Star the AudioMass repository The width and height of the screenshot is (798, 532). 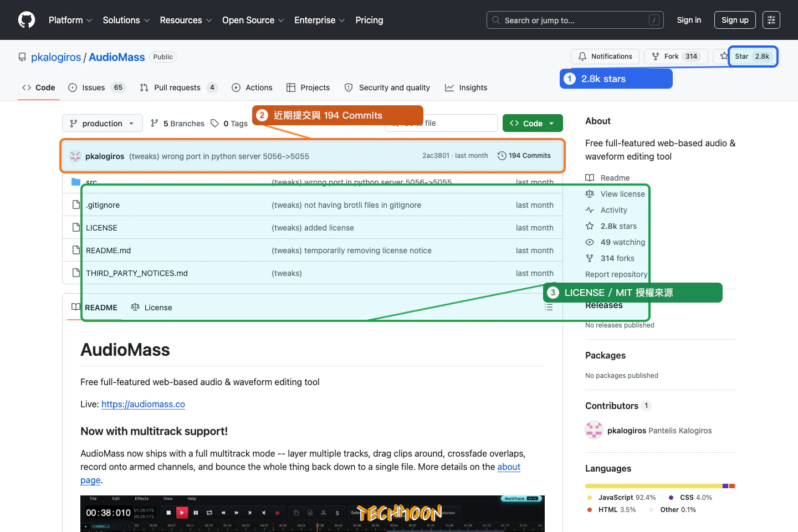(x=745, y=57)
